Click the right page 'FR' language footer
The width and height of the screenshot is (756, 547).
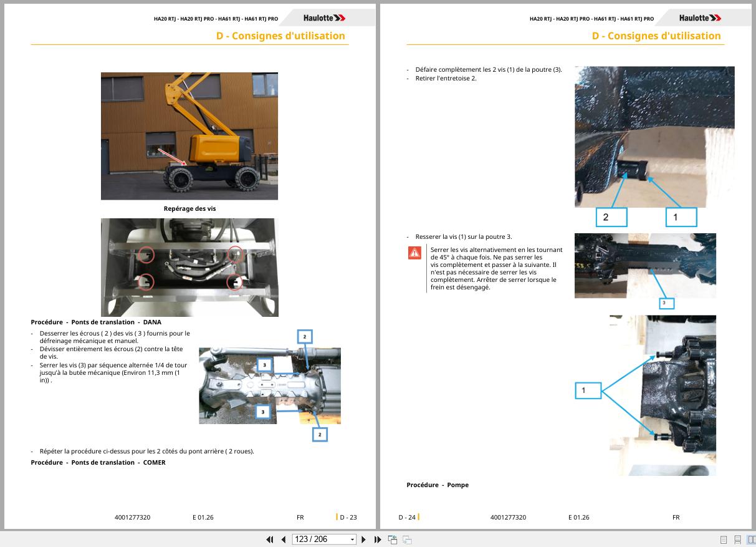[x=676, y=517]
